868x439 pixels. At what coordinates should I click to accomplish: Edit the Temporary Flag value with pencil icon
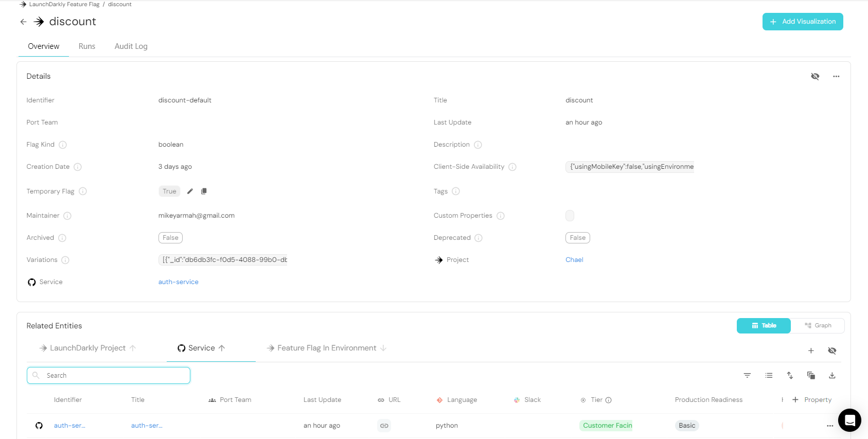(x=190, y=191)
